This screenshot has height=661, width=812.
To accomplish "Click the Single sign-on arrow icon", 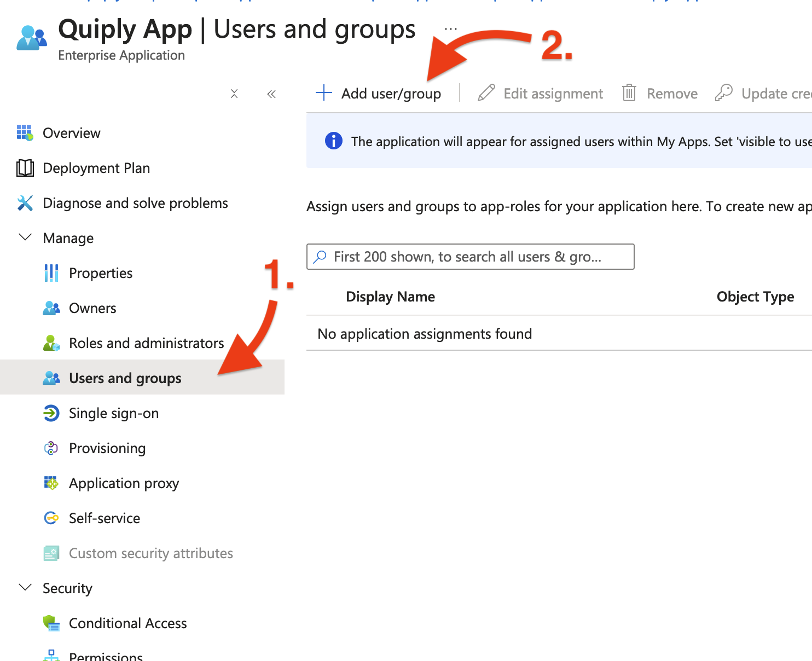I will pos(51,413).
